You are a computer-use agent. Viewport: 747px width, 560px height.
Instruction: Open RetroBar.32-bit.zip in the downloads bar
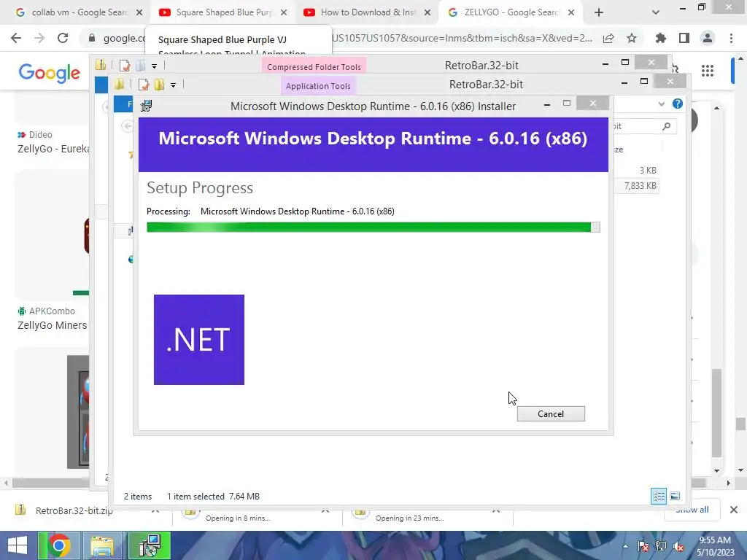click(x=74, y=511)
